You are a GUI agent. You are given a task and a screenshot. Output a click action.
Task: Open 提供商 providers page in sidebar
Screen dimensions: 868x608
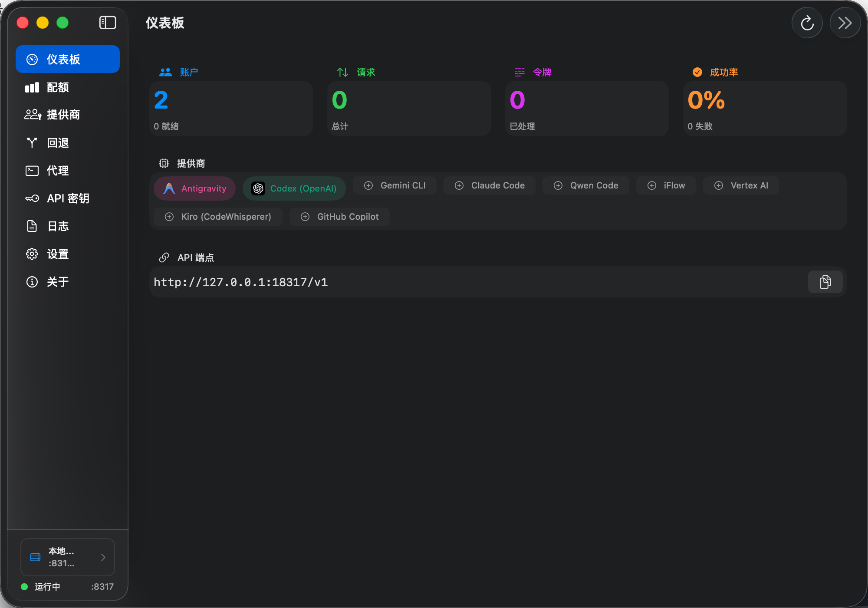coord(63,115)
